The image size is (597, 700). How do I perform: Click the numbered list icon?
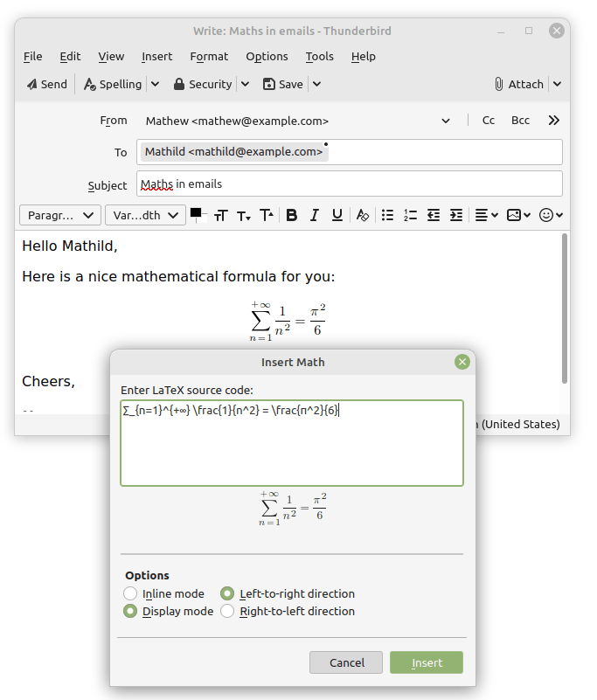click(x=410, y=215)
